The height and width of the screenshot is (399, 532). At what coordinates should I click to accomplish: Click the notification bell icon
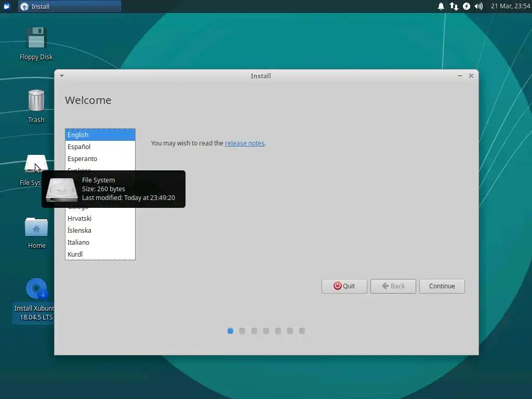(441, 6)
